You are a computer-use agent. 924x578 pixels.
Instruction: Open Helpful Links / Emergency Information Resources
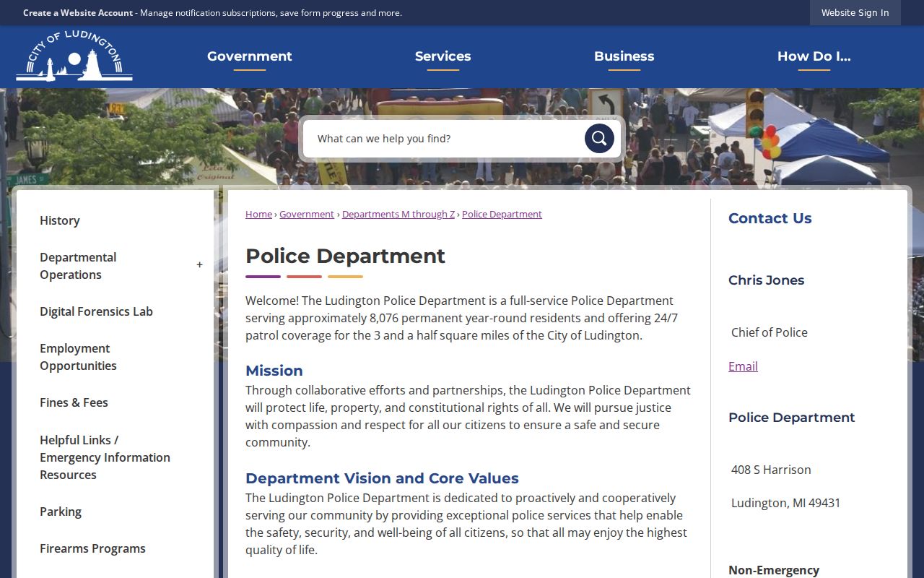click(x=105, y=457)
